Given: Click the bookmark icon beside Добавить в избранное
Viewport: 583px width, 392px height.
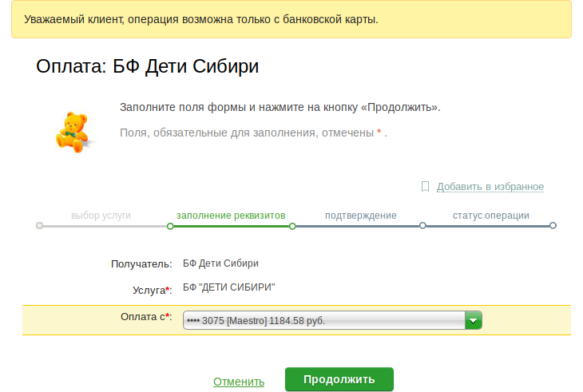Looking at the screenshot, I should 425,187.
